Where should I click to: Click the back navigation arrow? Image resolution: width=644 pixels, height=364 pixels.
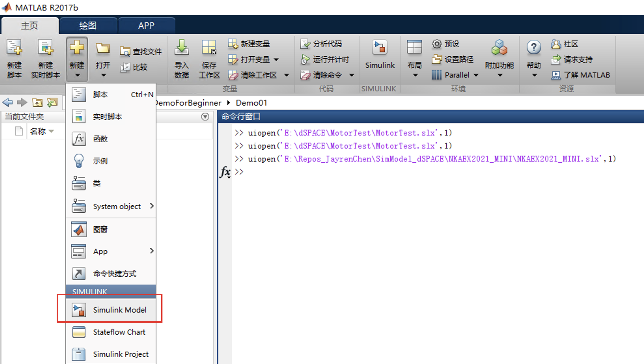pos(7,103)
